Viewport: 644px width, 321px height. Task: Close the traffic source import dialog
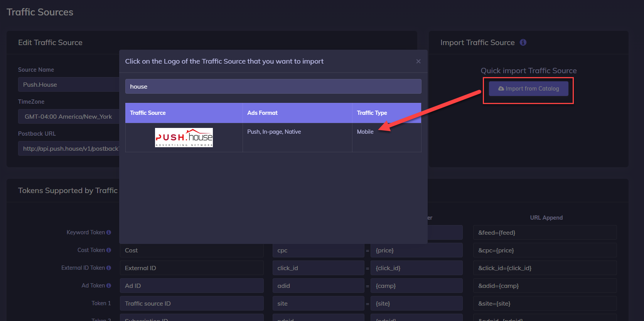click(418, 61)
